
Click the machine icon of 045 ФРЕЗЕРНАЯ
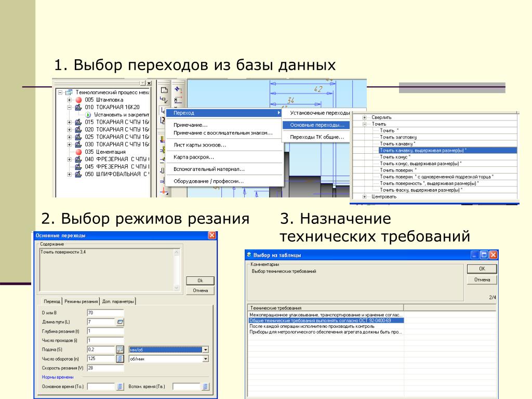point(78,167)
